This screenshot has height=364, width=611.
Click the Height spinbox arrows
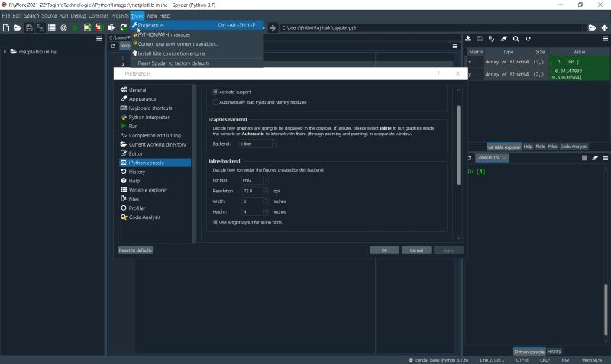click(x=266, y=211)
